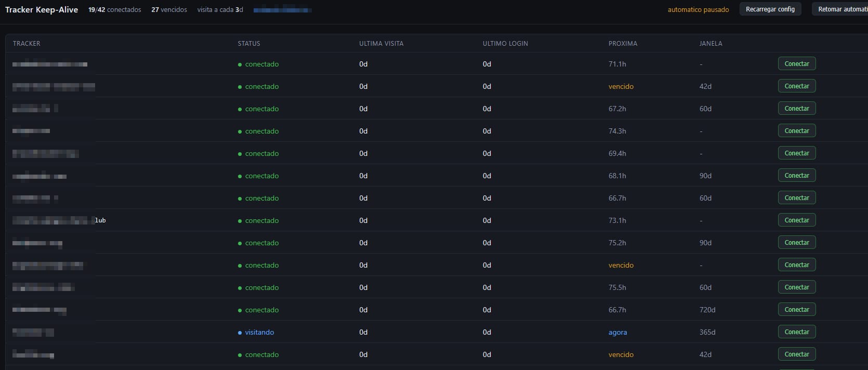Click the 74.3h Proxima value
The height and width of the screenshot is (370, 868).
point(617,131)
